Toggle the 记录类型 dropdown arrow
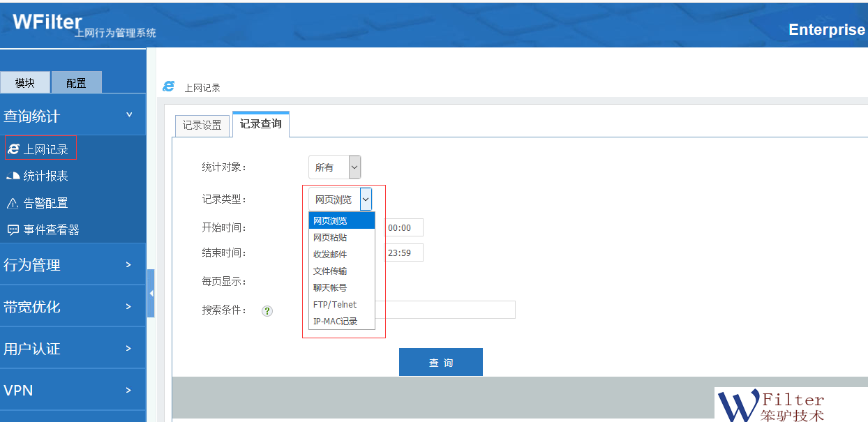868x422 pixels. tap(366, 199)
